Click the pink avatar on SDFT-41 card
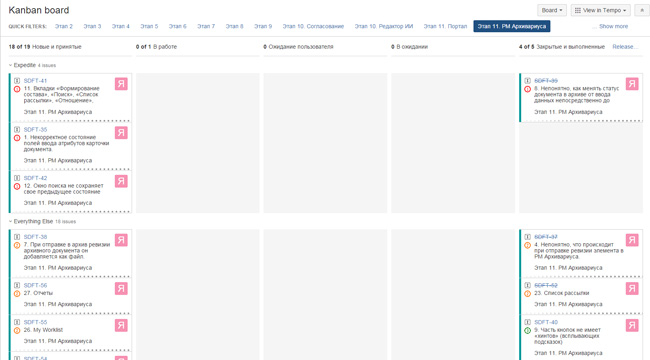 tap(121, 84)
